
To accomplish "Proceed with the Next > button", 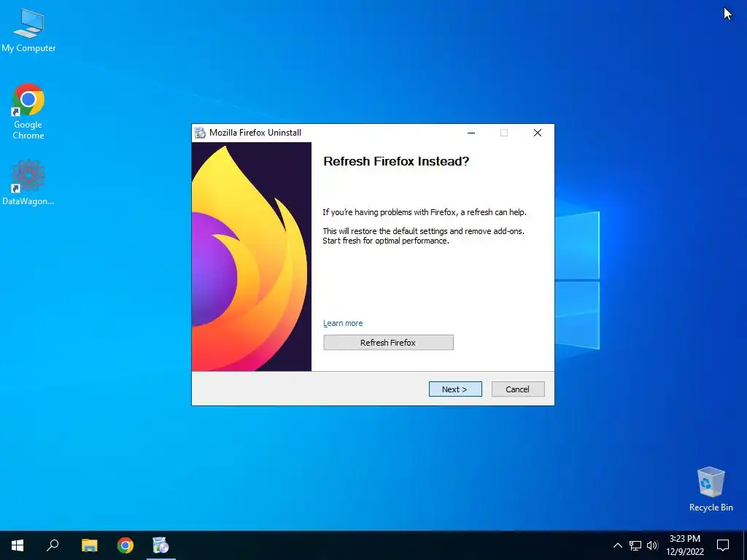I will (x=455, y=389).
